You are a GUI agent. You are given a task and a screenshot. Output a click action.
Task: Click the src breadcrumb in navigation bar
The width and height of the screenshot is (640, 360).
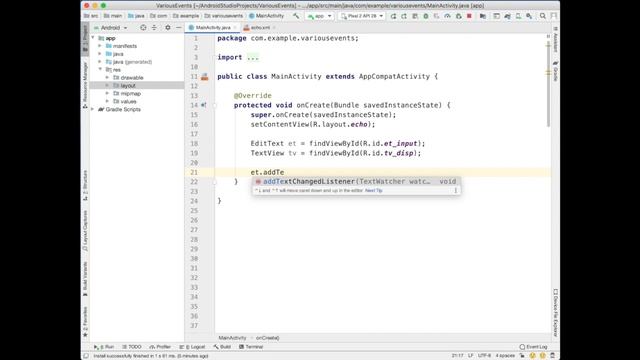(91, 16)
